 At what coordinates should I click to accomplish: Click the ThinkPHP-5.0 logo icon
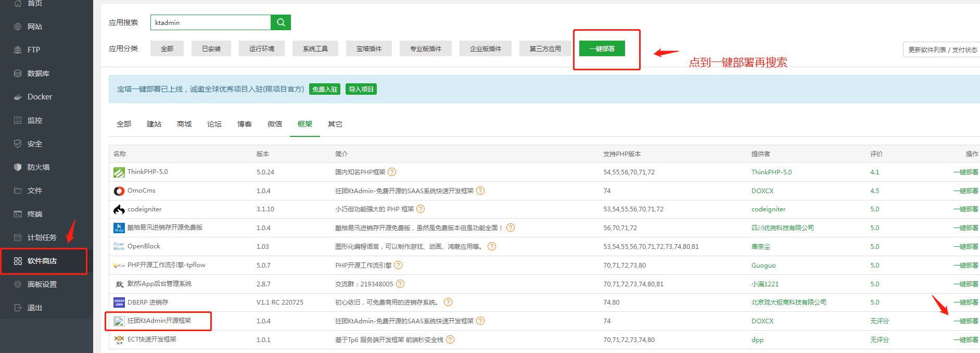(119, 172)
